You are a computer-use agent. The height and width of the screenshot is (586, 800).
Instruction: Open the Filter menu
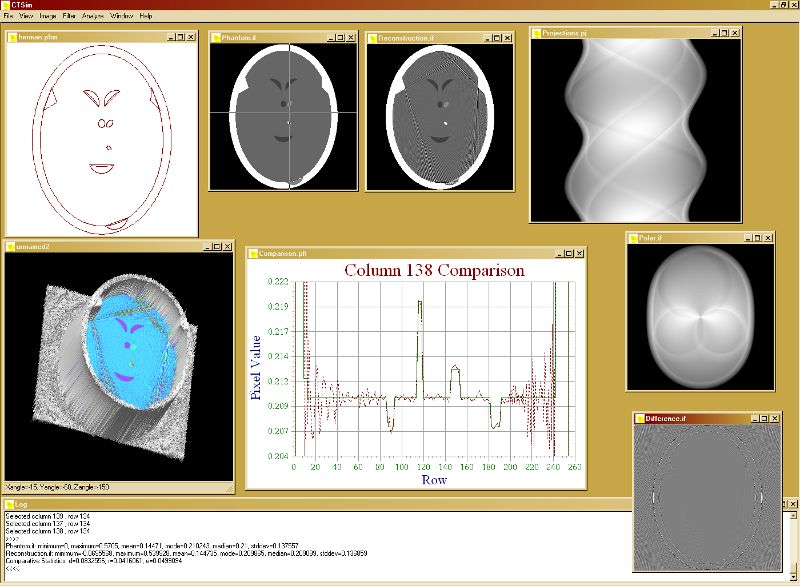pos(69,16)
